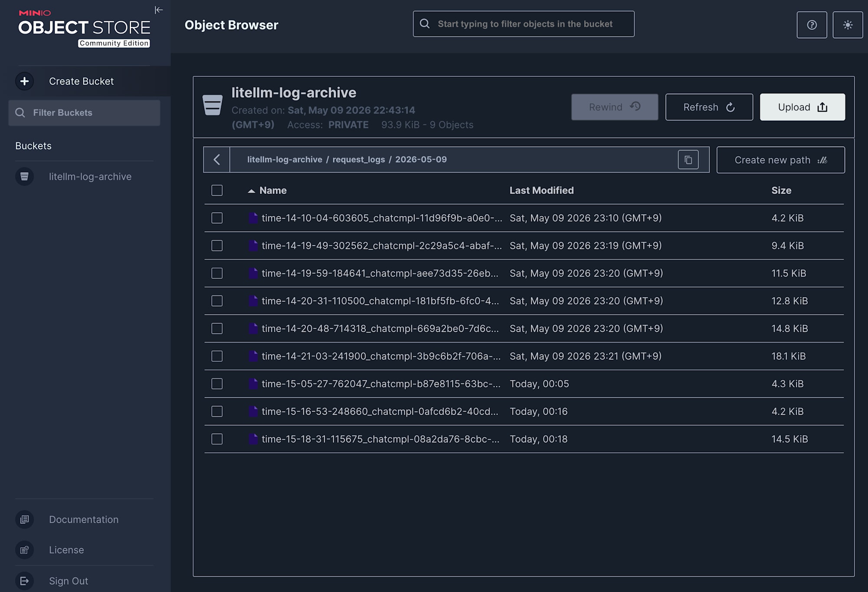
Task: Sort objects by the Name column arrow
Action: tap(251, 191)
